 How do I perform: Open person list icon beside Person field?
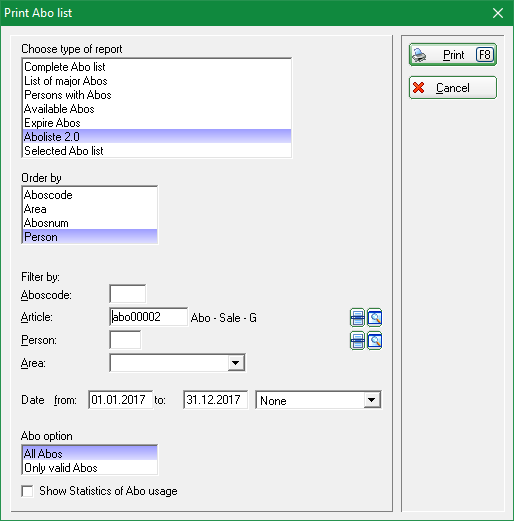point(357,341)
